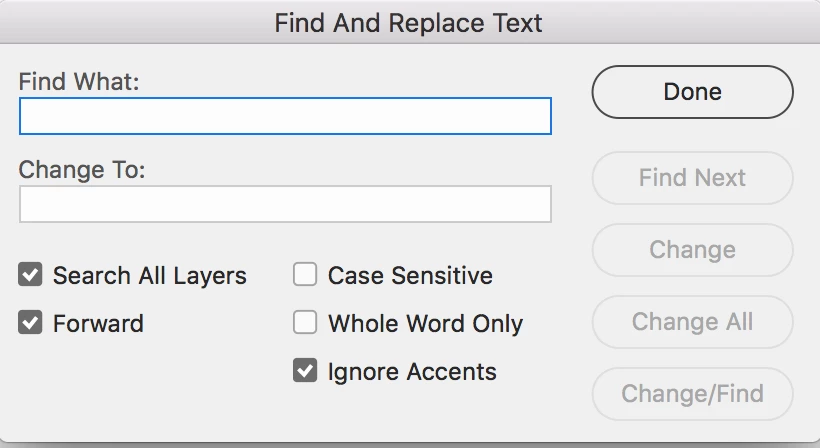
Task: Click the "Search All Layers" label text
Action: coord(150,275)
